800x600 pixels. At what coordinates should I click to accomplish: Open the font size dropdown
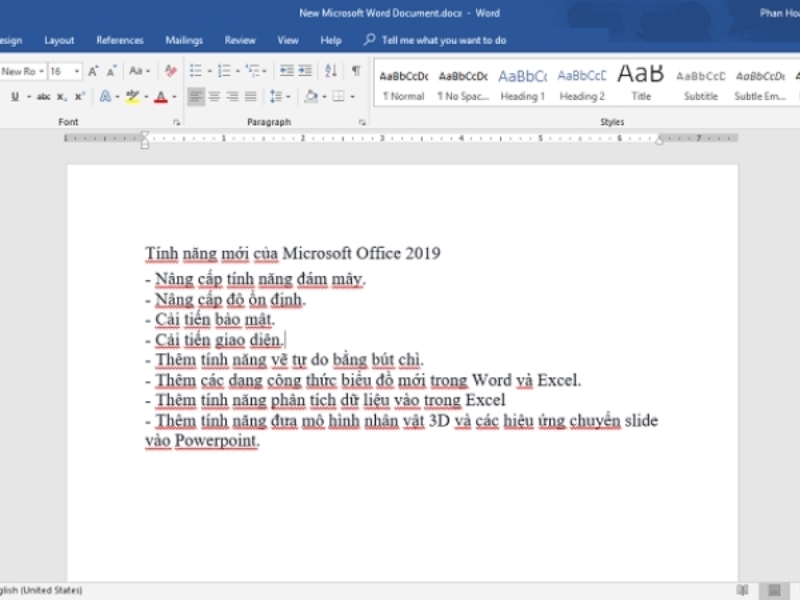point(77,71)
